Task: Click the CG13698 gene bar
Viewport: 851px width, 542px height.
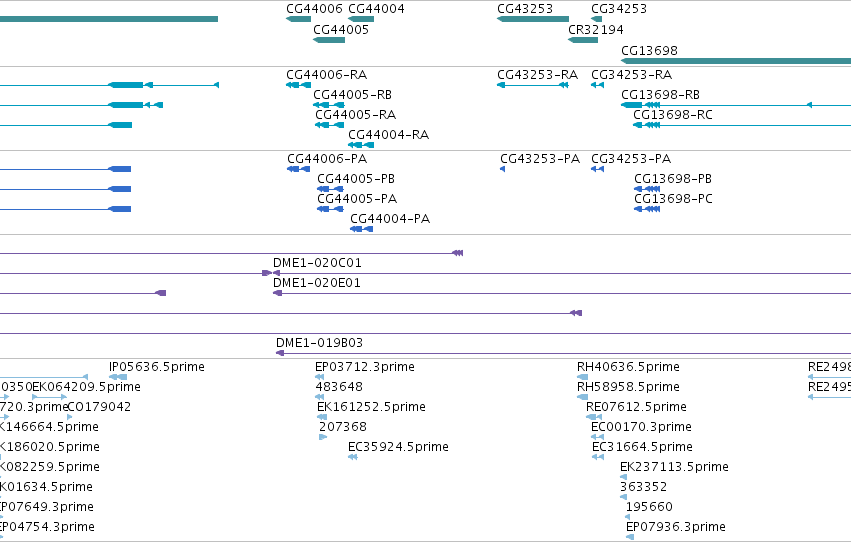Action: pos(736,61)
